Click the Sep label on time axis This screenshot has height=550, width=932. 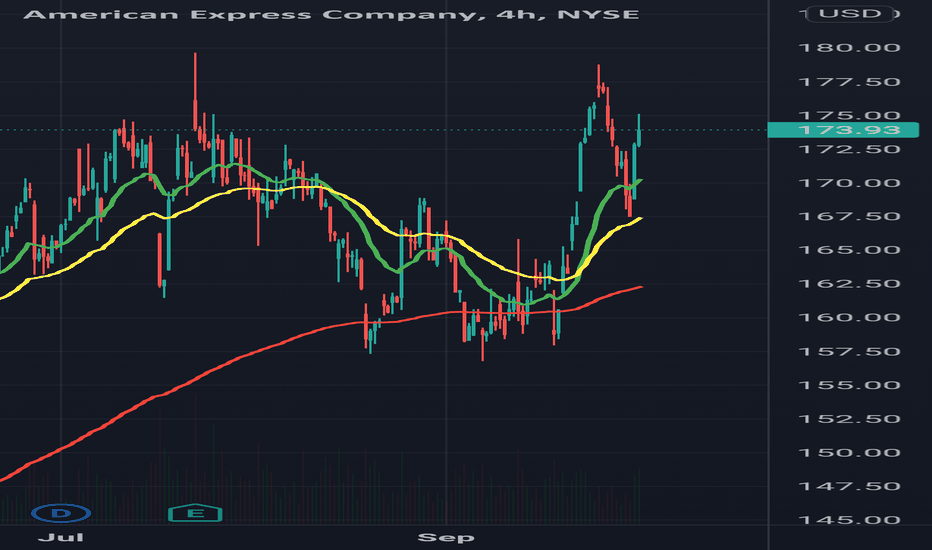click(446, 538)
